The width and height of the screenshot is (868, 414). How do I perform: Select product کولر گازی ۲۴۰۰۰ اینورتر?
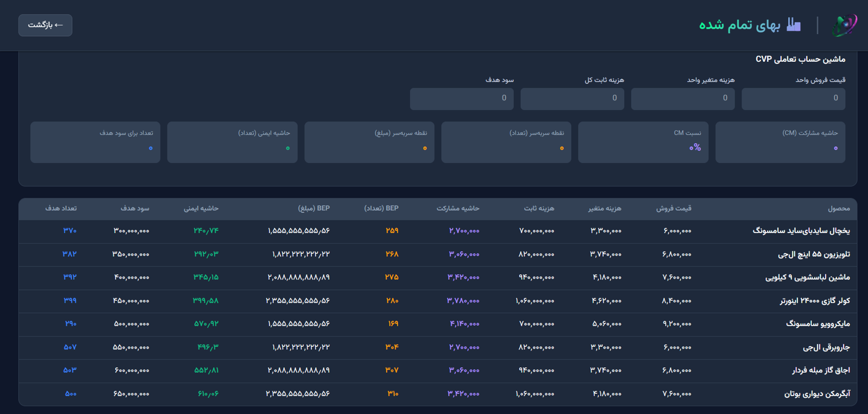point(815,301)
